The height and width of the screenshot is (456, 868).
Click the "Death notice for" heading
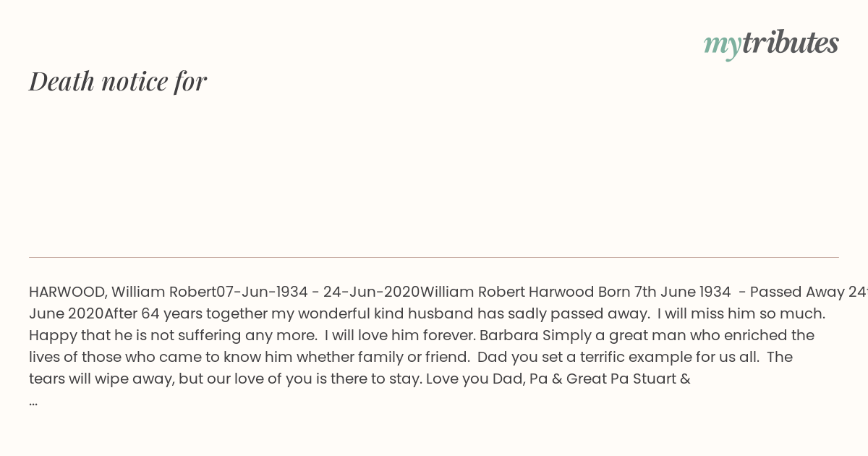click(118, 81)
